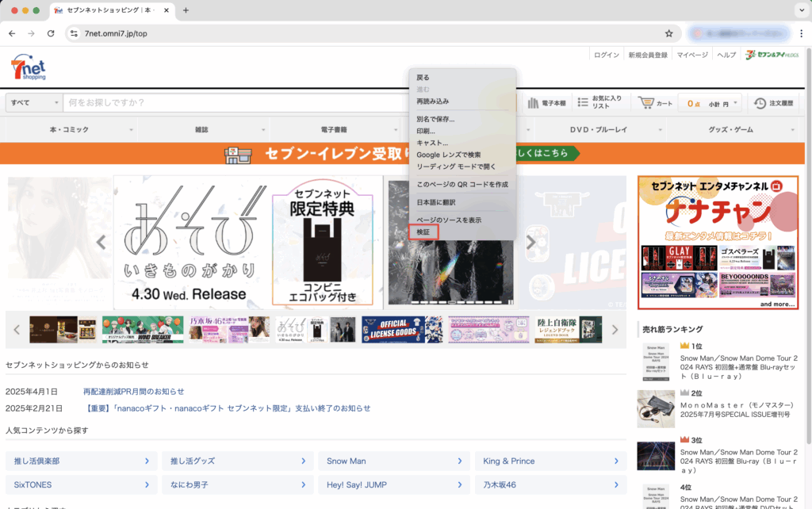
Task: Click the browser forward arrow
Action: pyautogui.click(x=31, y=33)
